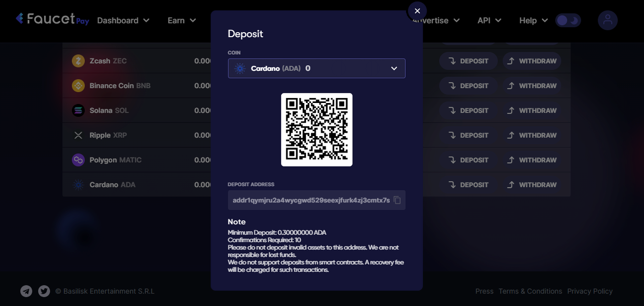This screenshot has width=644, height=306.
Task: Click the Cardano ADA list label
Action: click(x=113, y=185)
